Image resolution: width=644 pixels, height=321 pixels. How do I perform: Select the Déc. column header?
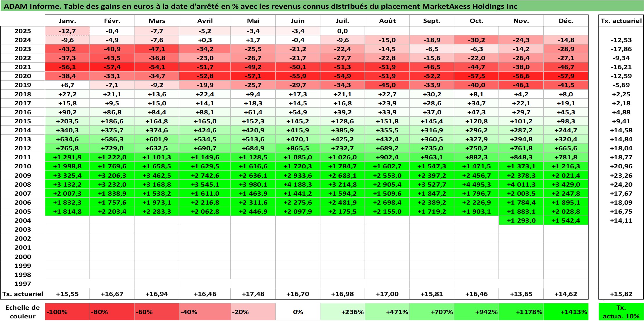pyautogui.click(x=566, y=21)
